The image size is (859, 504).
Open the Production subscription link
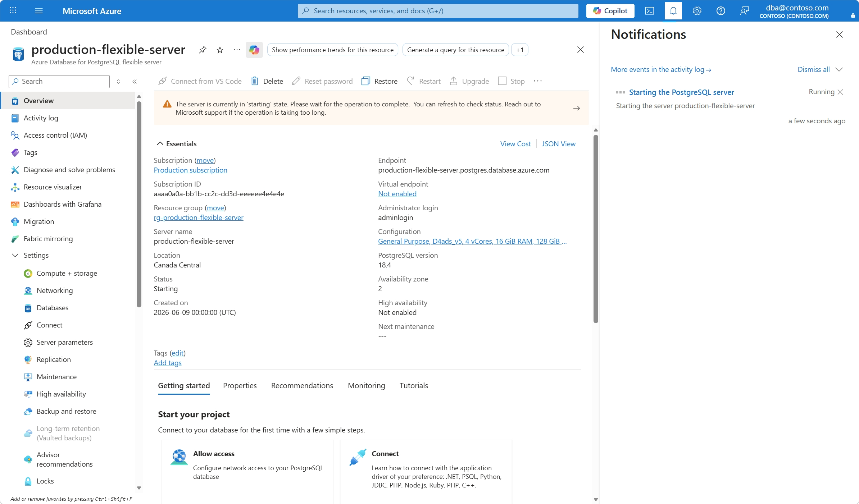coord(191,170)
